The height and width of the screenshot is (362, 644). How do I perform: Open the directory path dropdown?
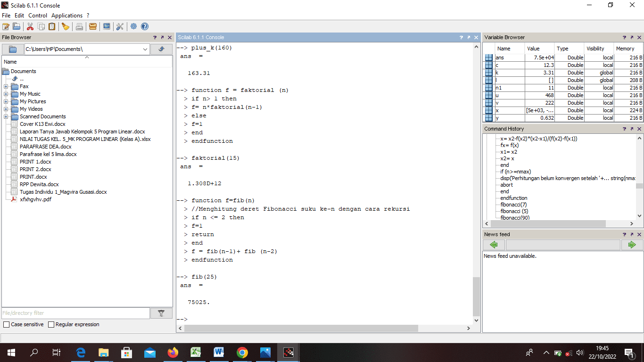tap(145, 49)
